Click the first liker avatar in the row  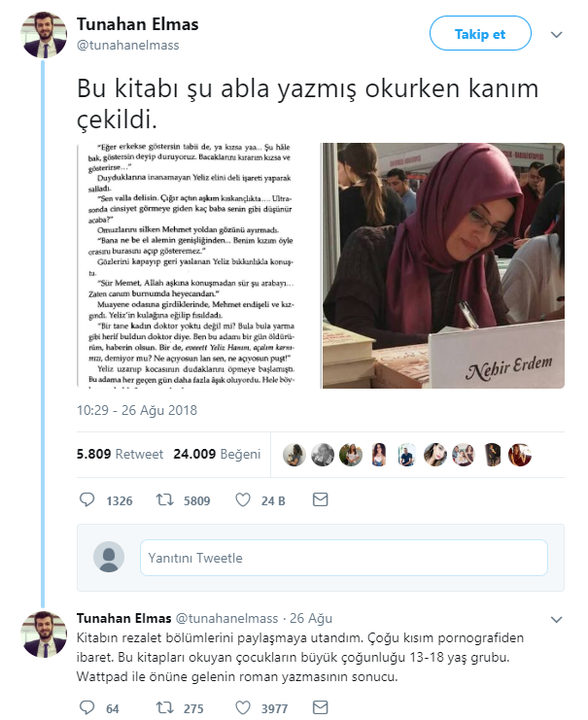tap(294, 455)
